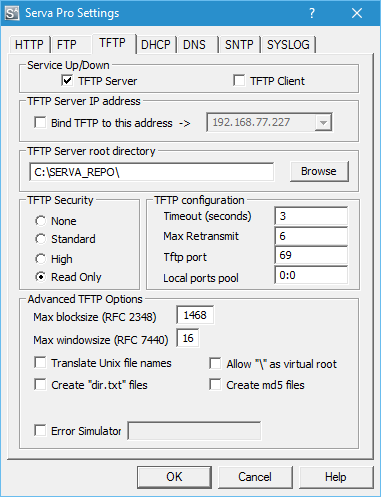Viewport: 381px width, 497px height.
Task: Switch to the HTTP tab
Action: pos(29,45)
